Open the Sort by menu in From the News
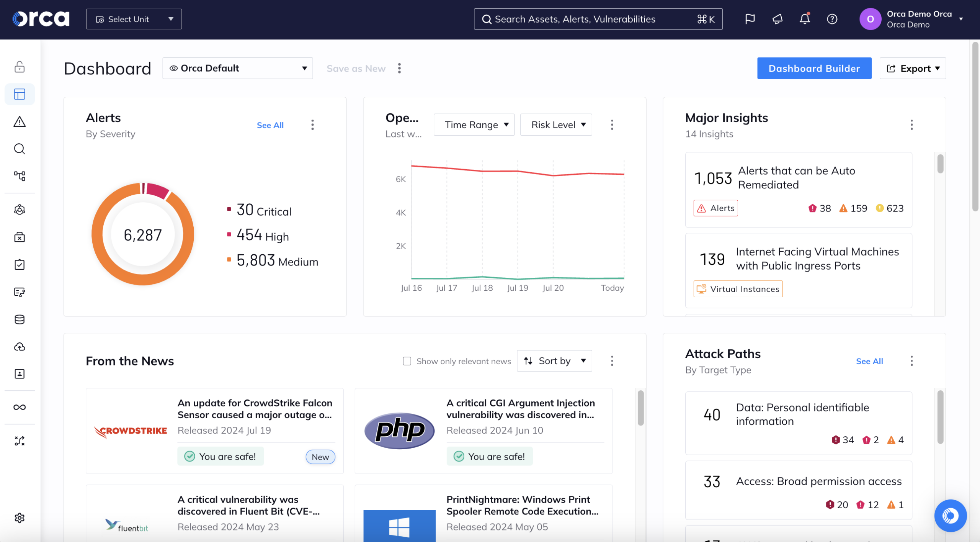Image resolution: width=980 pixels, height=542 pixels. click(x=554, y=360)
